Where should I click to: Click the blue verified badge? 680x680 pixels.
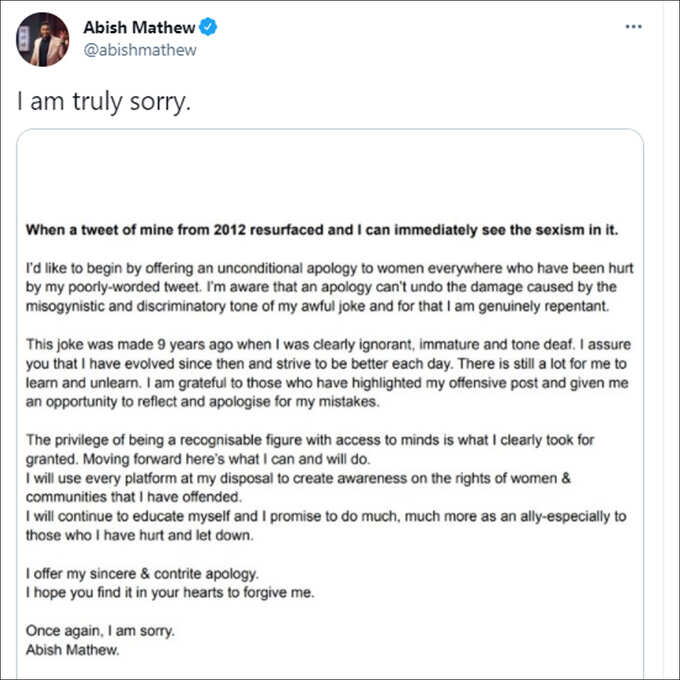click(208, 27)
